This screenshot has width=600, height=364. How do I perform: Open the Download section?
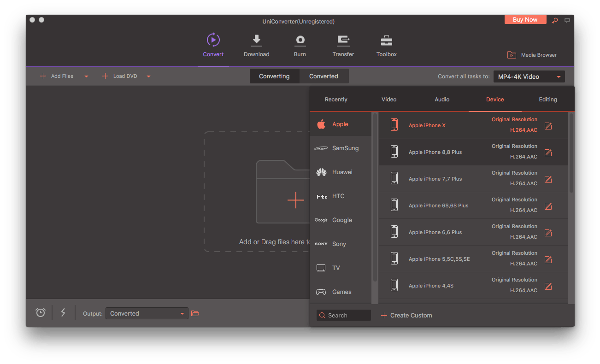point(256,45)
